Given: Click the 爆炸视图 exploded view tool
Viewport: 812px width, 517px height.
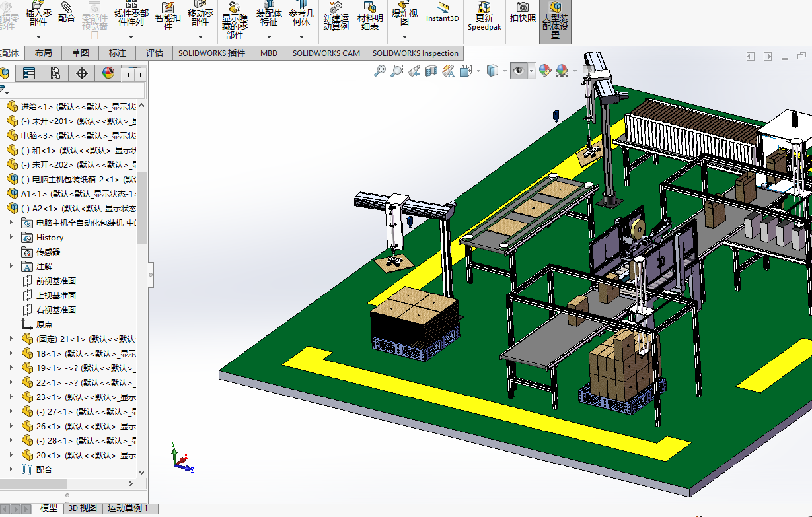Looking at the screenshot, I should click(404, 15).
